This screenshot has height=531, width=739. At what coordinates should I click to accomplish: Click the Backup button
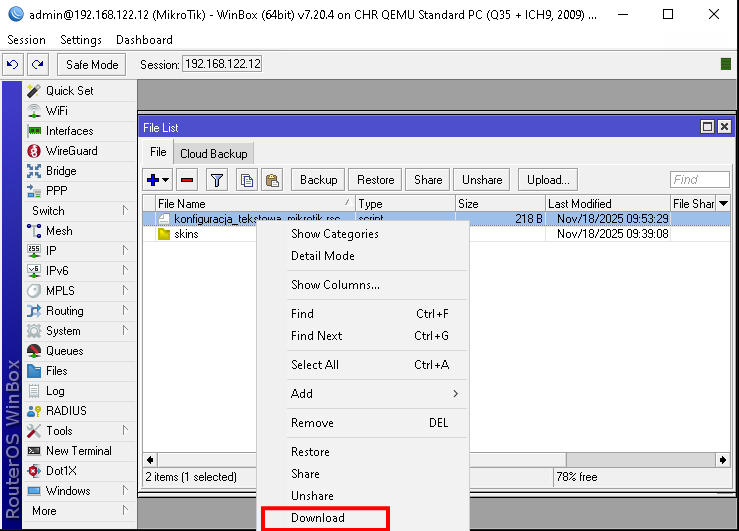pyautogui.click(x=318, y=180)
